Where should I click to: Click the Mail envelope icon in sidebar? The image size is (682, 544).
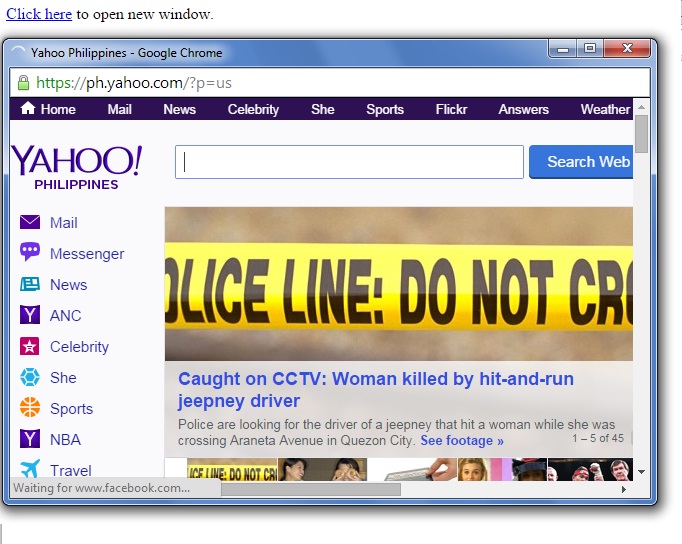point(30,223)
